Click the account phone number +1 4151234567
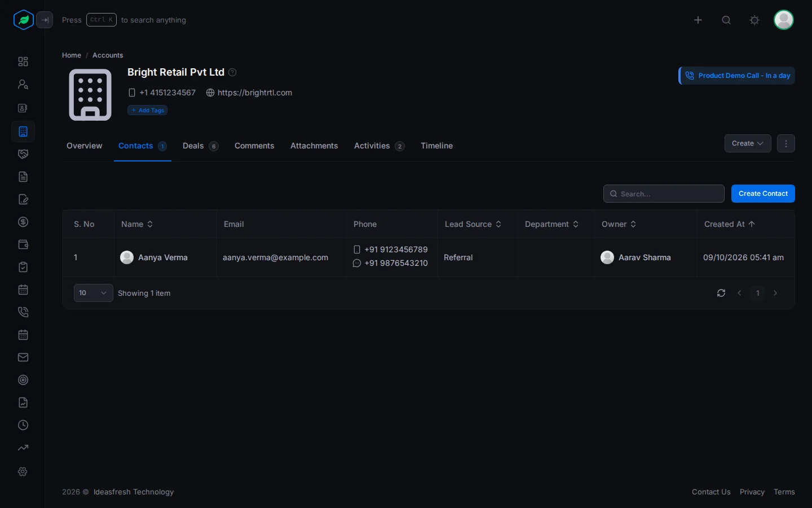Image resolution: width=812 pixels, height=508 pixels. pos(167,93)
